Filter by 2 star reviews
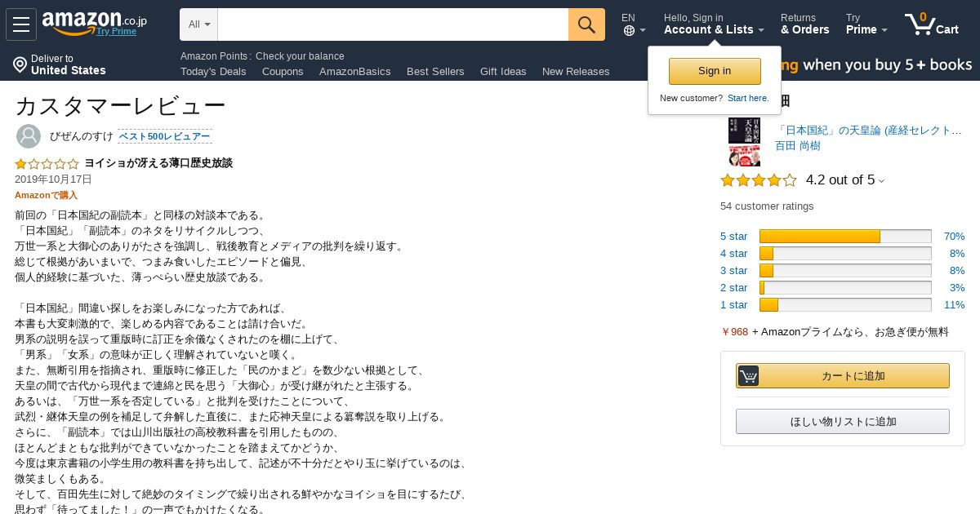Image resolution: width=980 pixels, height=514 pixels. click(733, 288)
